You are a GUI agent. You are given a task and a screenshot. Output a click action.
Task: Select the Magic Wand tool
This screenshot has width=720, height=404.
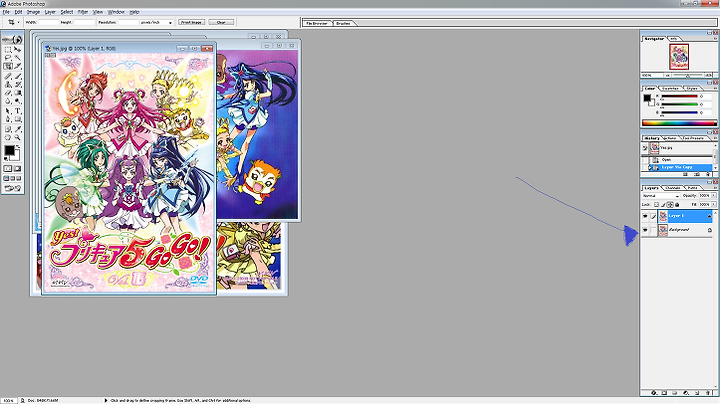(x=18, y=57)
